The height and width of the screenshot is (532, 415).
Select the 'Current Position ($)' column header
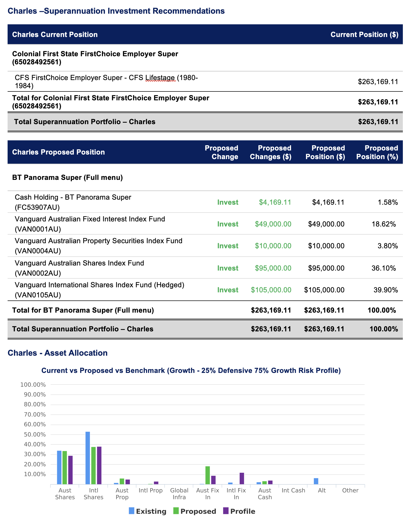(x=364, y=34)
